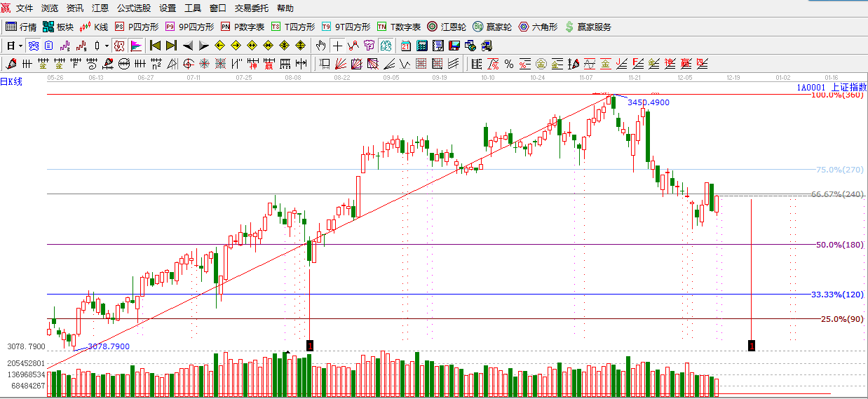Click the 江恩轮 button
This screenshot has height=399, width=868.
pos(447,27)
